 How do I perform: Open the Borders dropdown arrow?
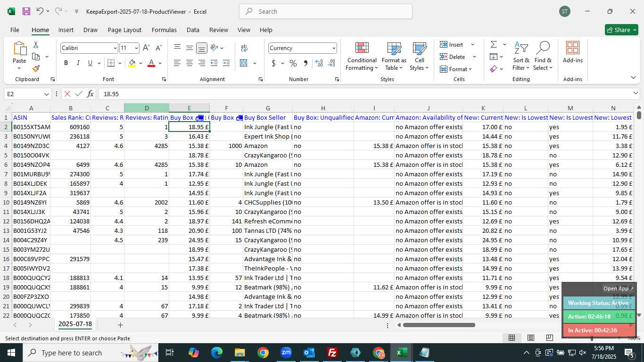(x=120, y=63)
